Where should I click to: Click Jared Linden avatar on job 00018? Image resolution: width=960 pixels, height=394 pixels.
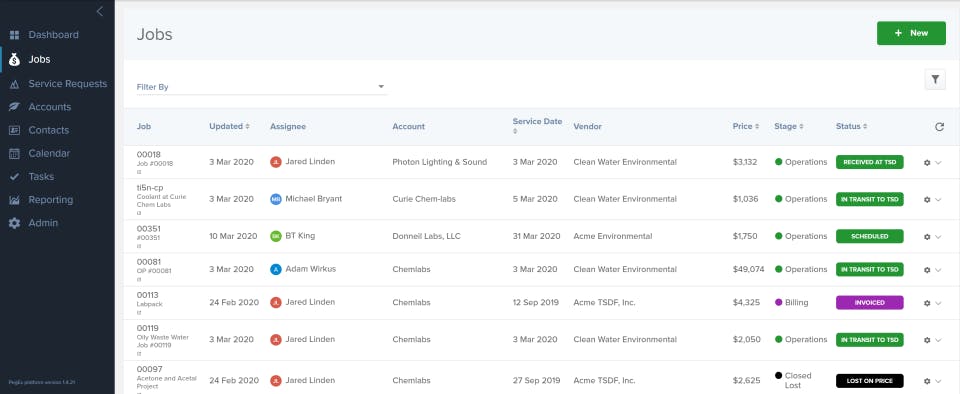tap(276, 162)
